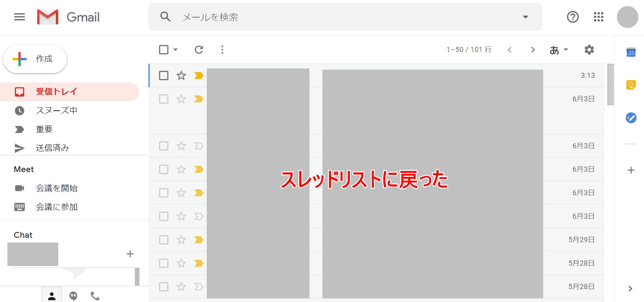Click the 作成 compose button
644x302 pixels.
35,59
